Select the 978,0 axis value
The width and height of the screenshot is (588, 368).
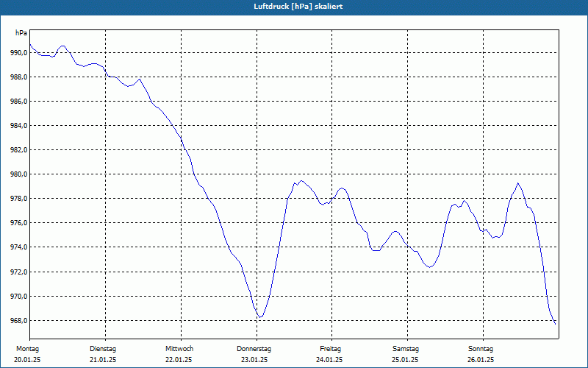tap(19, 199)
